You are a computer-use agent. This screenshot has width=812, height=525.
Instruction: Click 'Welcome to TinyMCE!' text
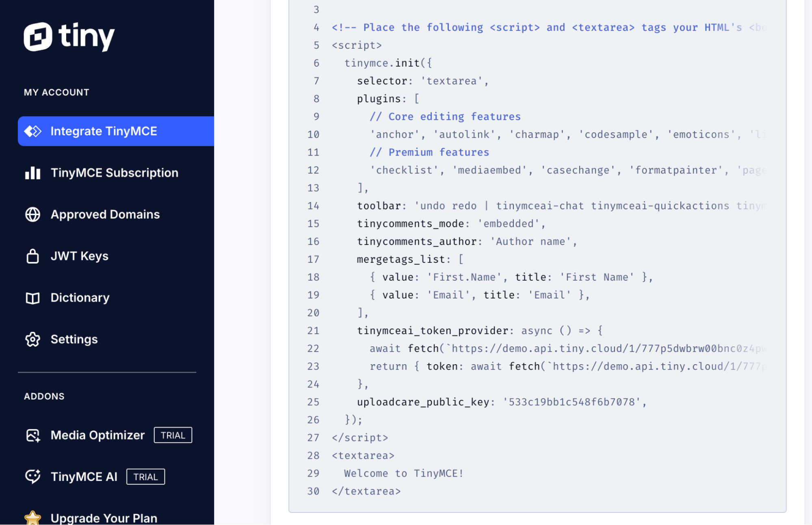404,474
